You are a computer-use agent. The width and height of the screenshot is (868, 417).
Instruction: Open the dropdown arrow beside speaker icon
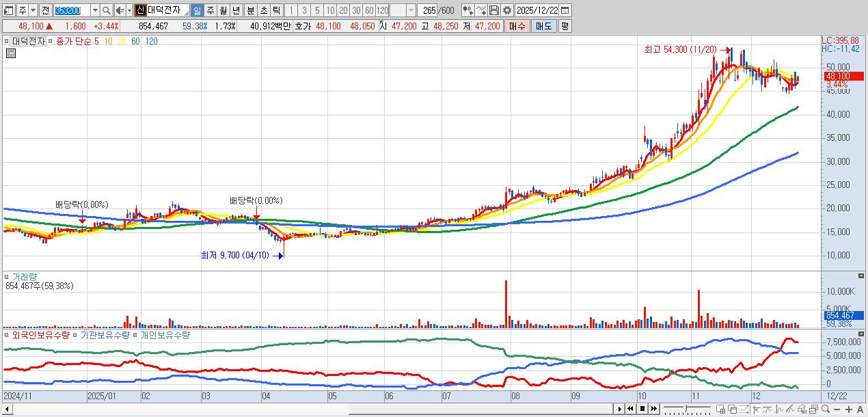click(x=128, y=10)
